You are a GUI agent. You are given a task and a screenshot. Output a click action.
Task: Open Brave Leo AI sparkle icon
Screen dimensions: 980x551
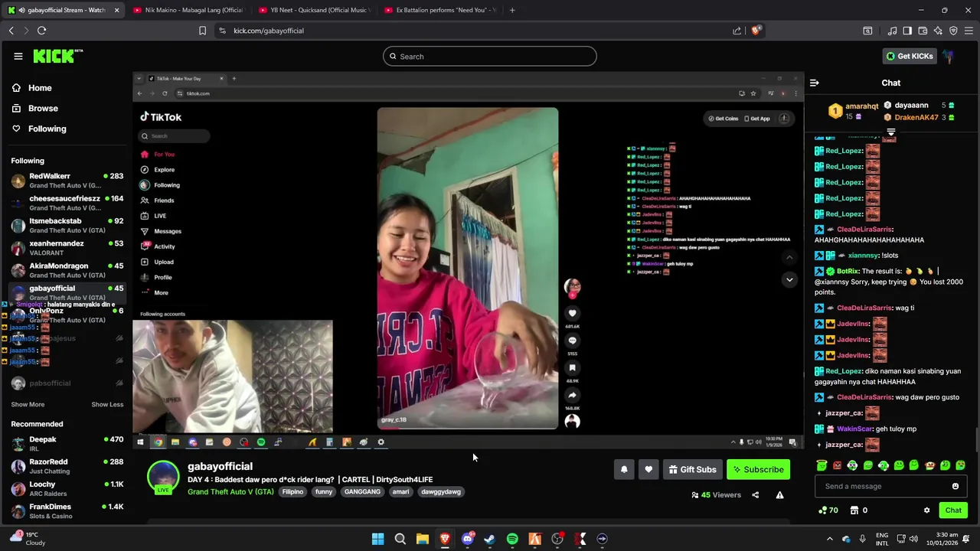938,31
